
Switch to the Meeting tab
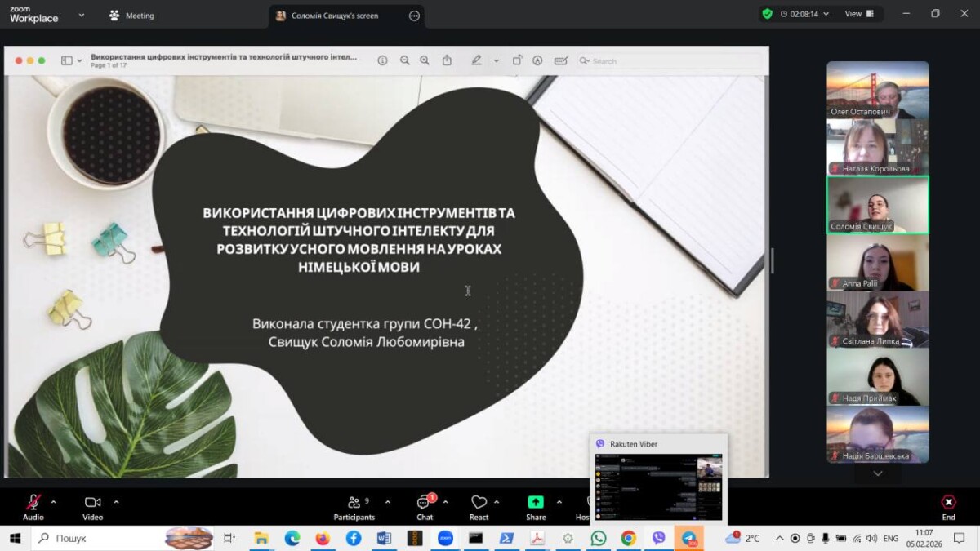(131, 16)
